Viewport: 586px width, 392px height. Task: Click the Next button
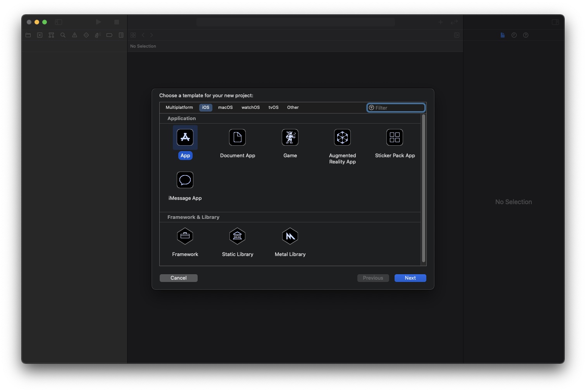tap(410, 278)
